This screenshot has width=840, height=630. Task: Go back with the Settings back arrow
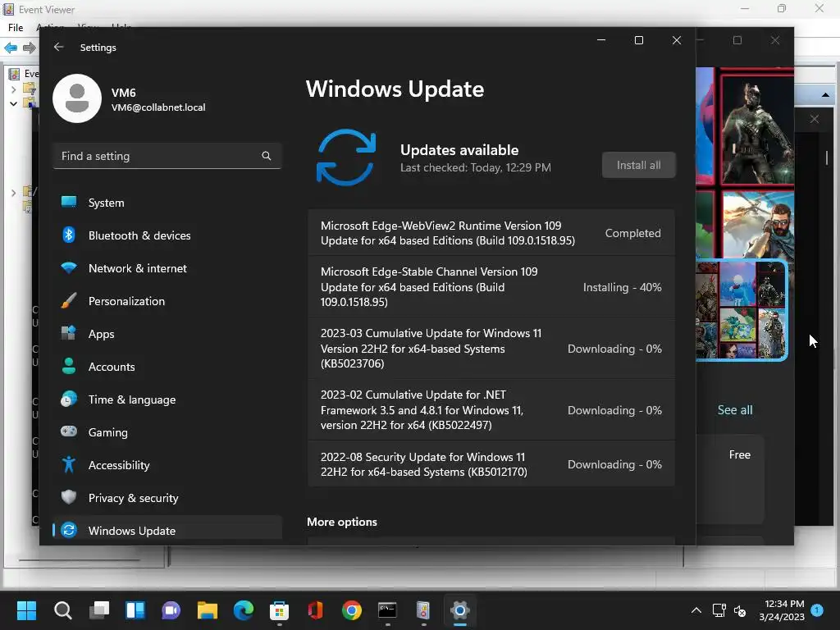[59, 47]
